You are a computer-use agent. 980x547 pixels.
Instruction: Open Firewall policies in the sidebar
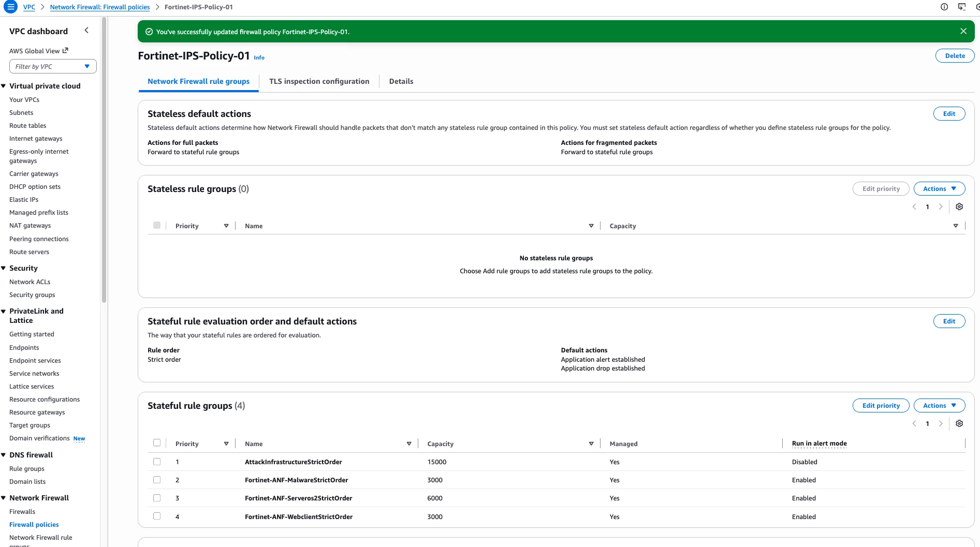tap(34, 525)
